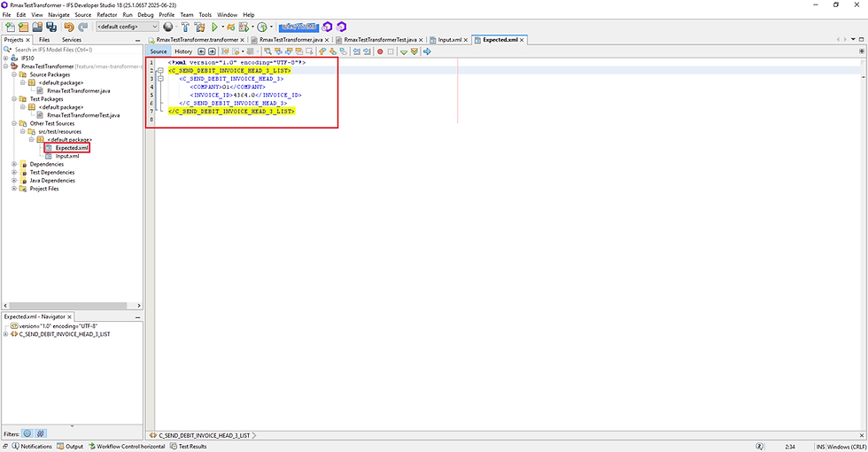Image resolution: width=868 pixels, height=452 pixels.
Task: Toggle first Navigator filter button
Action: click(27, 433)
